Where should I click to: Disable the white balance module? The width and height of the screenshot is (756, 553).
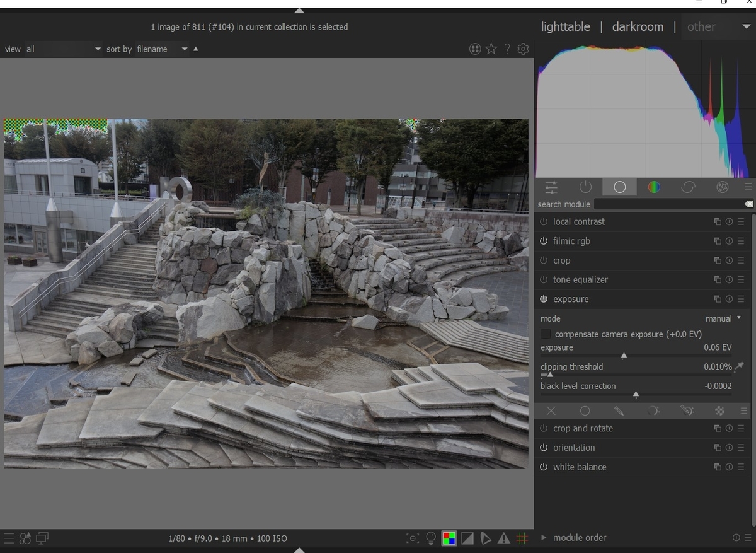pyautogui.click(x=544, y=467)
